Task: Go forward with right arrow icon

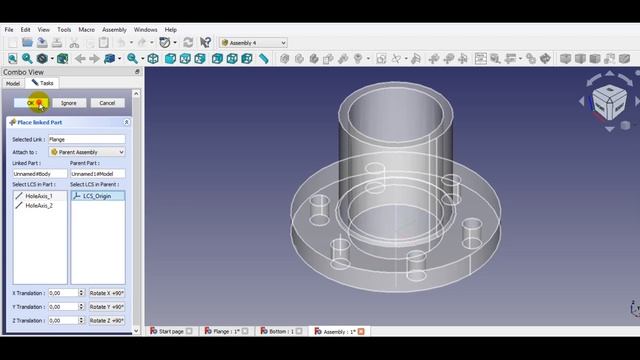Action: tap(94, 59)
